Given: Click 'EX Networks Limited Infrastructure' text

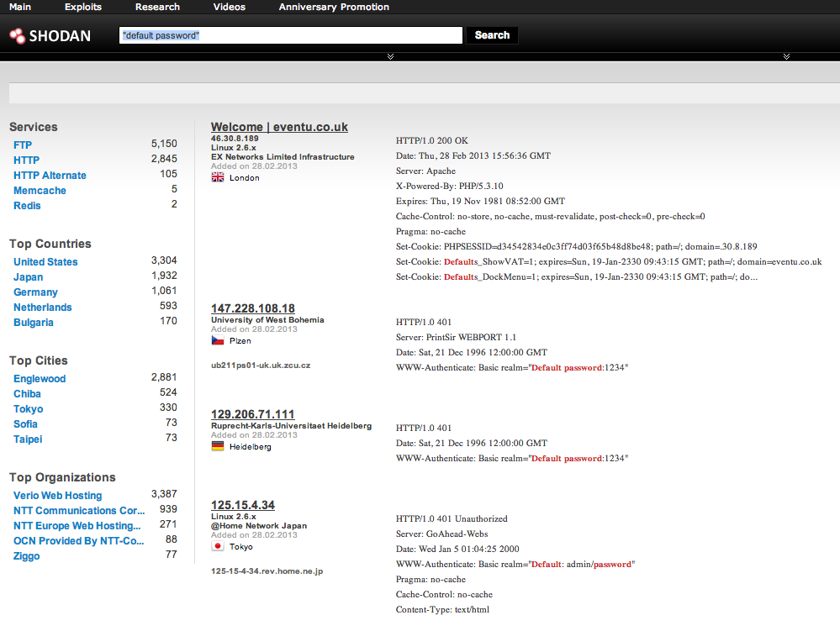Looking at the screenshot, I should click(283, 157).
